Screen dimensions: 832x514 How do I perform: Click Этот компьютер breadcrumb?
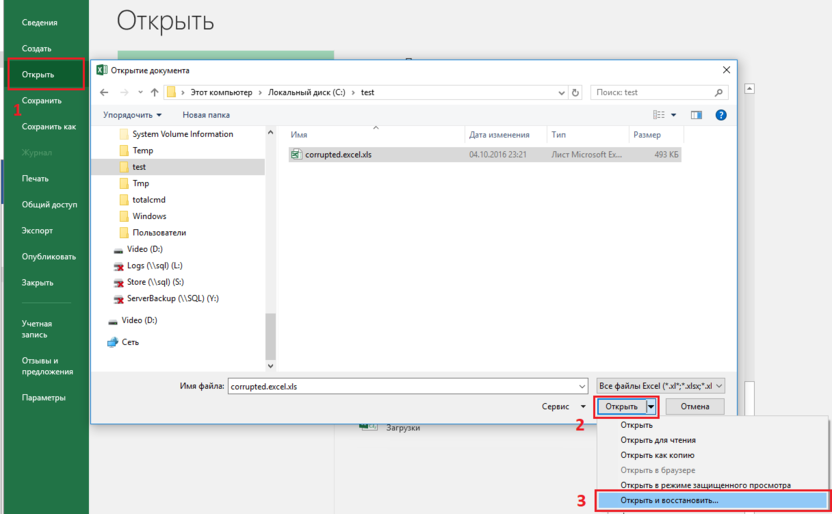pos(221,92)
